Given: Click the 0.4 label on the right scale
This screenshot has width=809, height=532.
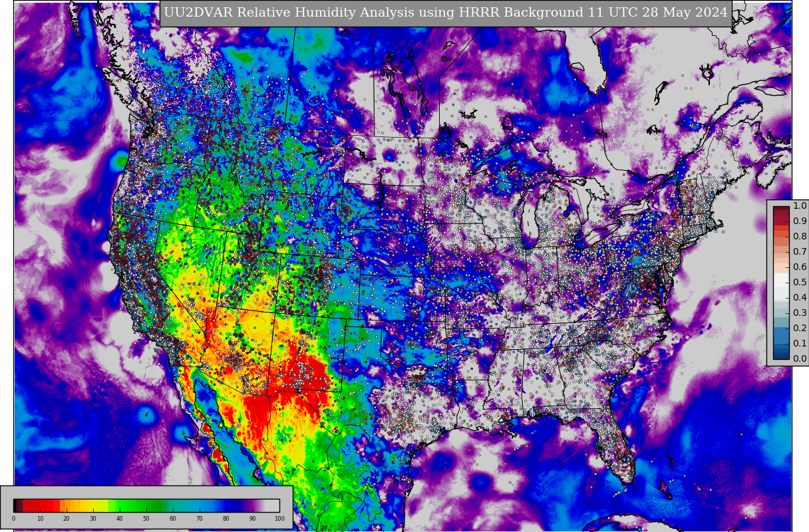Looking at the screenshot, I should 800,297.
